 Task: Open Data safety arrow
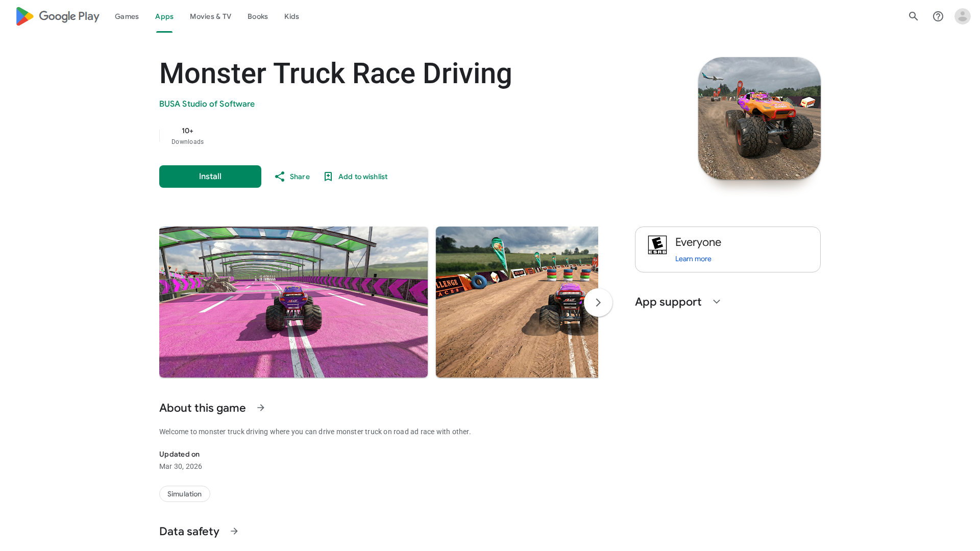click(x=234, y=531)
